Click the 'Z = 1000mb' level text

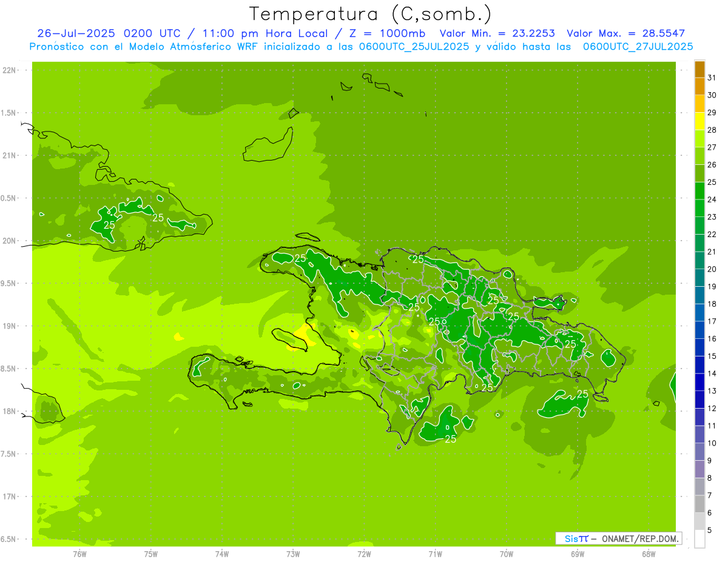388,33
